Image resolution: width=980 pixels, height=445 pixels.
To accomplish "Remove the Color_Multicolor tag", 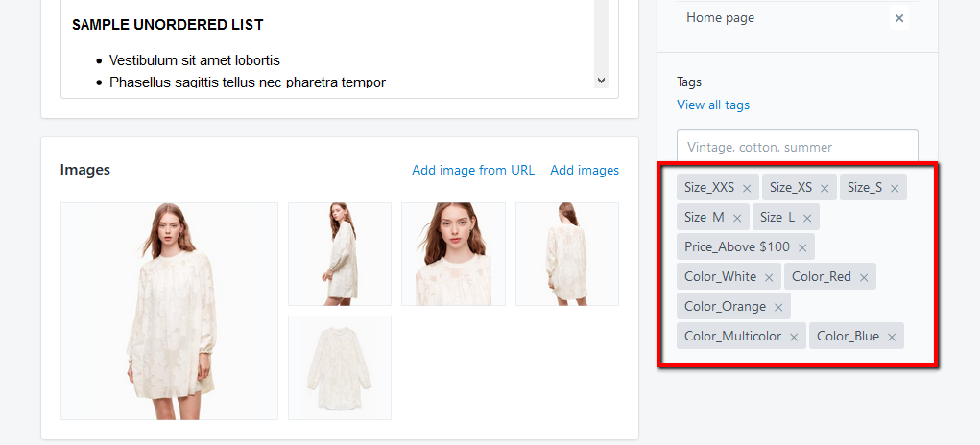I will [793, 337].
